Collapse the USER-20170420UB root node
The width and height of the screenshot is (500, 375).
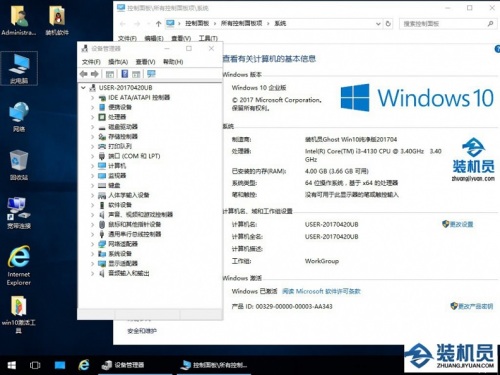click(83, 88)
